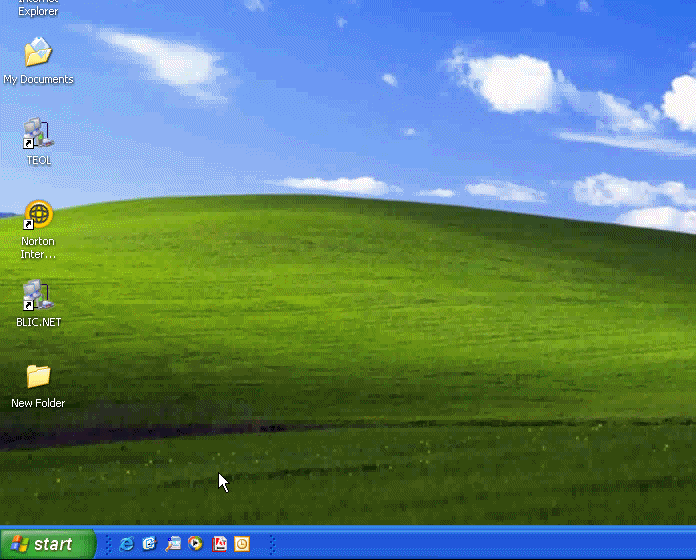
Task: Launch Windows Media Player from Quick Launch
Action: pos(196,544)
